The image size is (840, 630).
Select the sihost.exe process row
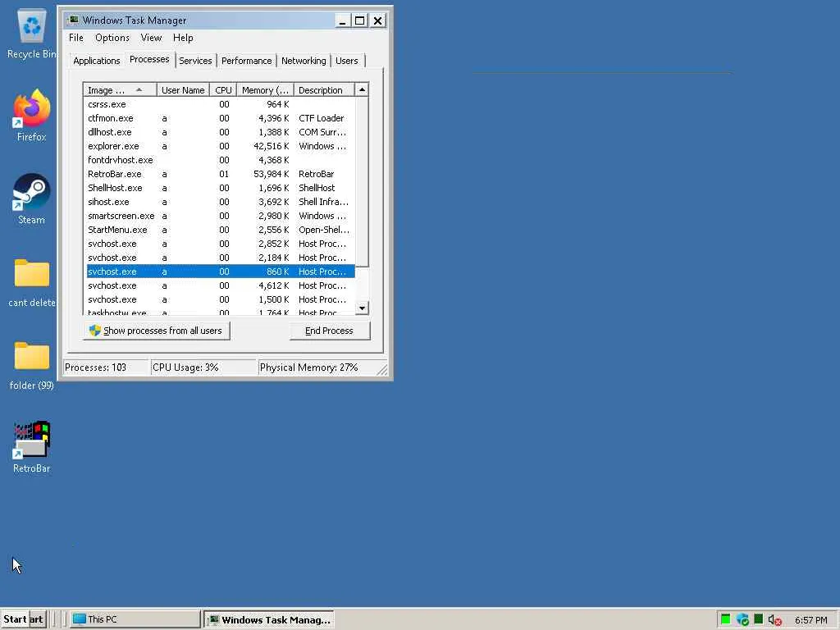coord(220,202)
